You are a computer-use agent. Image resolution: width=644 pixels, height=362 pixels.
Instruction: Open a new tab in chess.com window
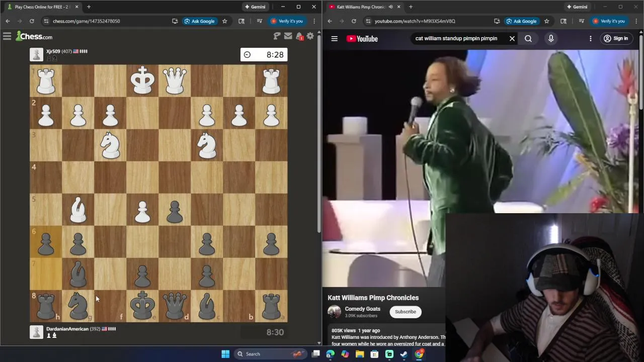click(89, 7)
